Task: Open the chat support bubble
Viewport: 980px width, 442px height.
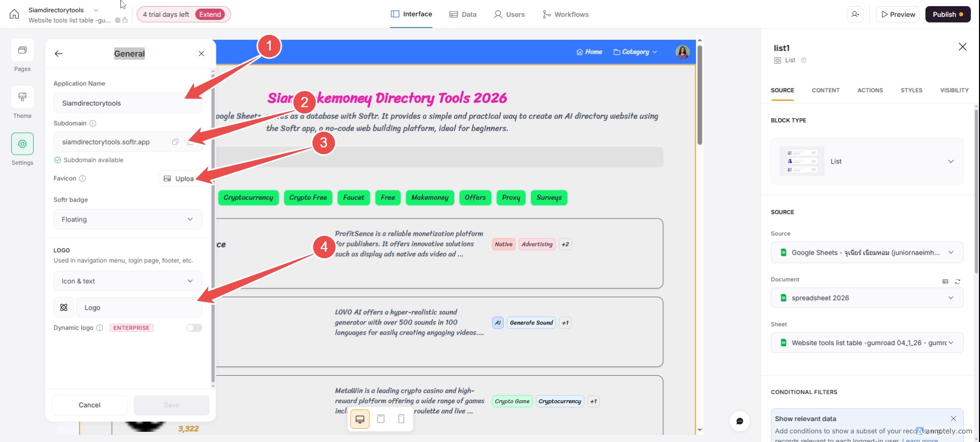Action: (740, 421)
